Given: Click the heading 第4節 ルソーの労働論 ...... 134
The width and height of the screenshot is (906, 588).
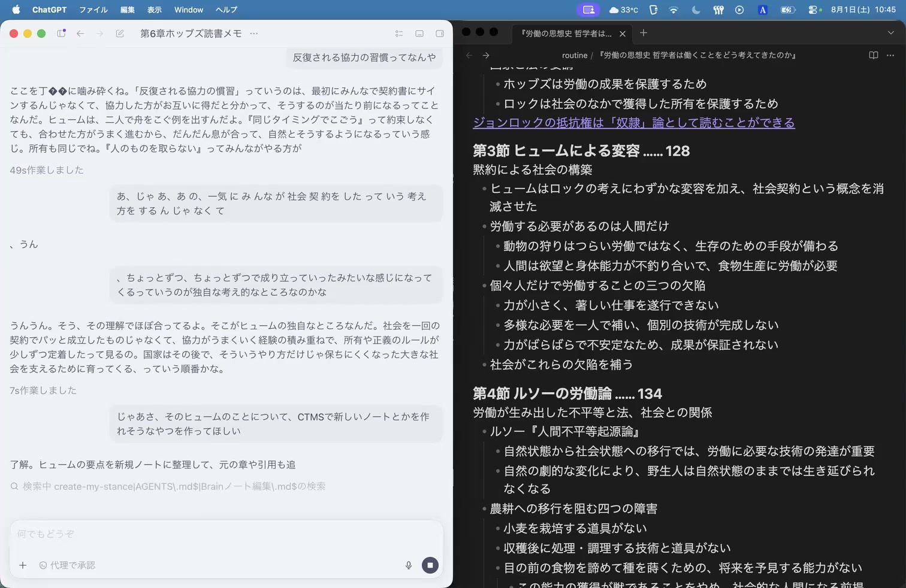Looking at the screenshot, I should click(567, 393).
